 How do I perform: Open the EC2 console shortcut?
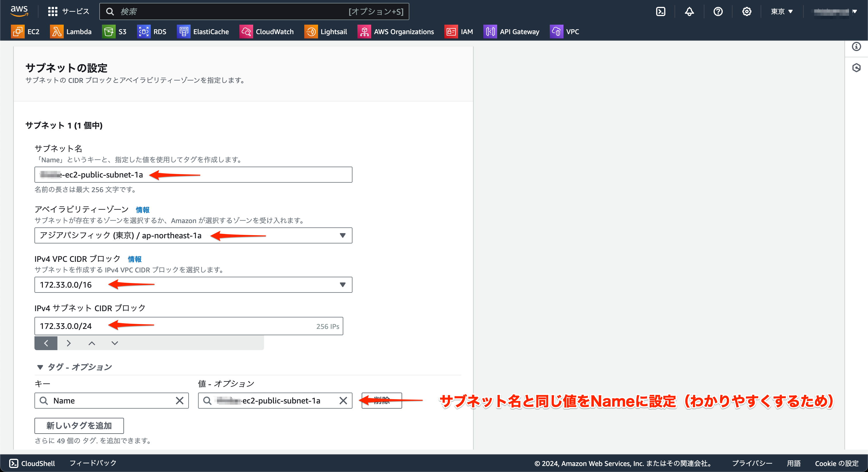[x=26, y=31]
